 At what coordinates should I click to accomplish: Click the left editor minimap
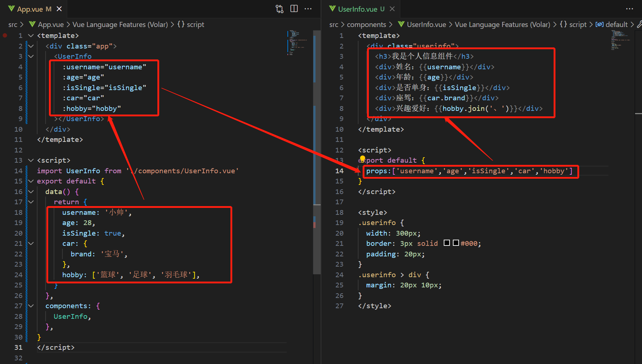(x=299, y=43)
